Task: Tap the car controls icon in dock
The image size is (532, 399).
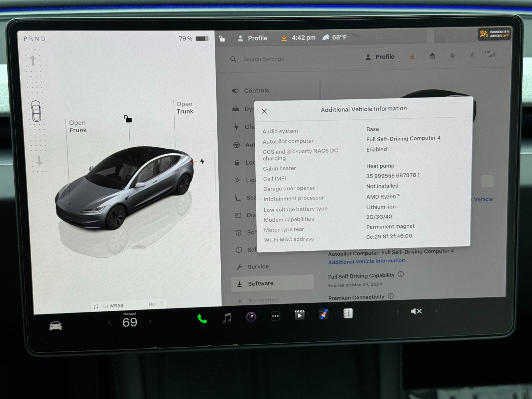Action: [56, 326]
